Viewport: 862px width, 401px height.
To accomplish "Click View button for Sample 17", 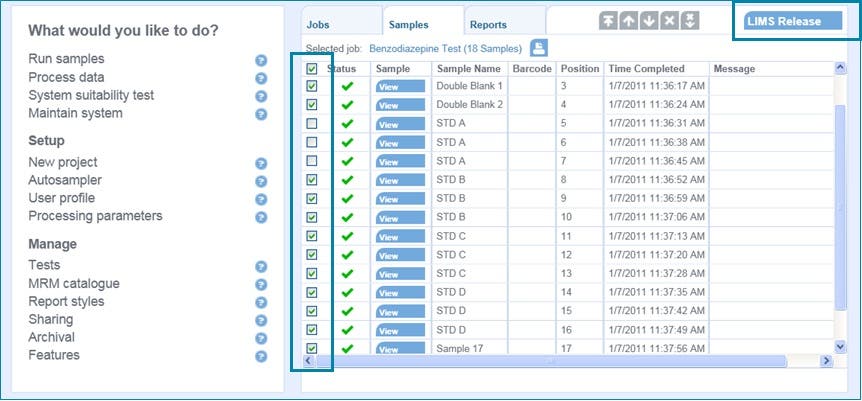I will pos(400,349).
